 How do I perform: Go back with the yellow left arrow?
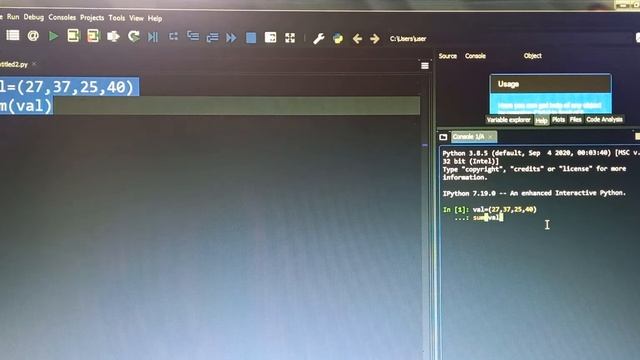357,39
